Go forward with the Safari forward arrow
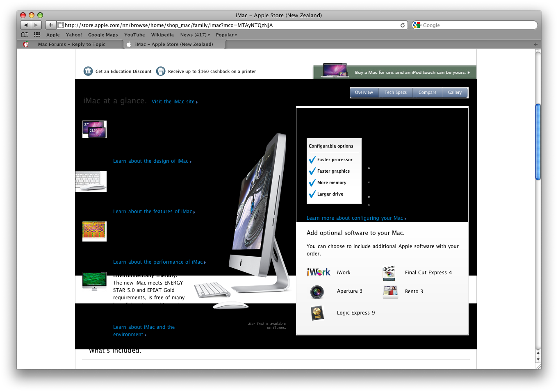This screenshot has width=558, height=392. pos(36,25)
